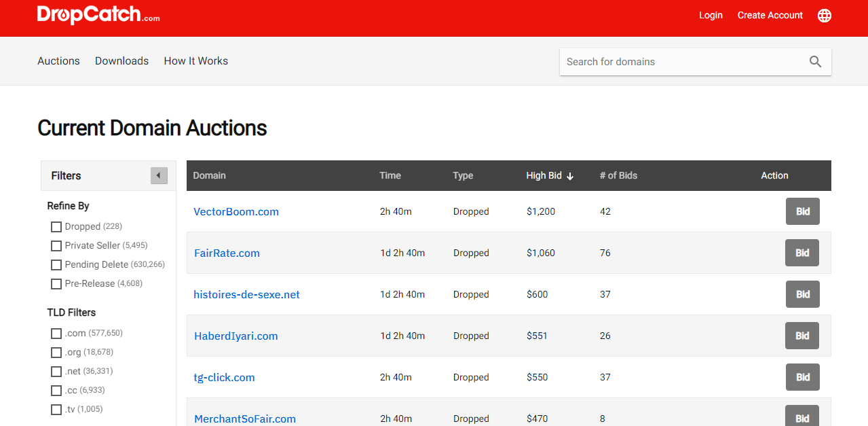Check the Private Seller filter
The height and width of the screenshot is (426, 868).
[x=56, y=246]
